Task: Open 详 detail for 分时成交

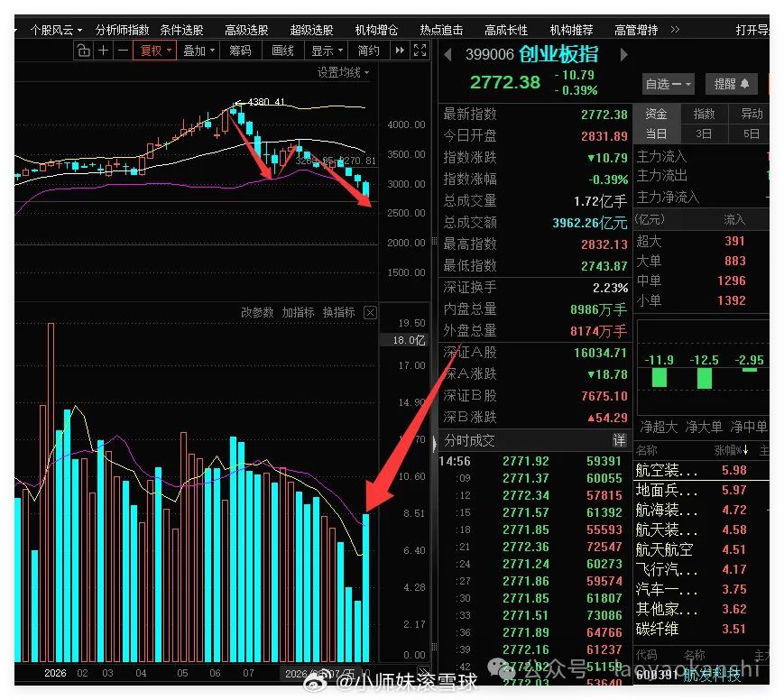Action: [x=619, y=440]
